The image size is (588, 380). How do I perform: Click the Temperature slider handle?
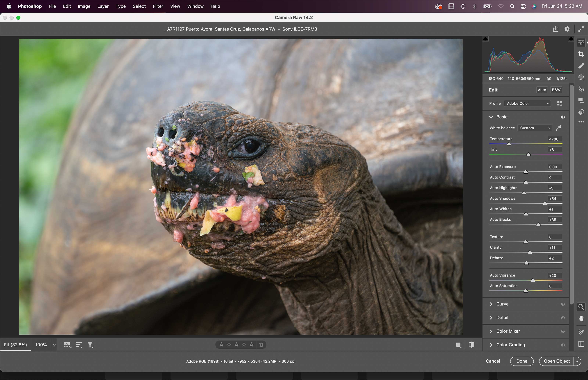509,144
